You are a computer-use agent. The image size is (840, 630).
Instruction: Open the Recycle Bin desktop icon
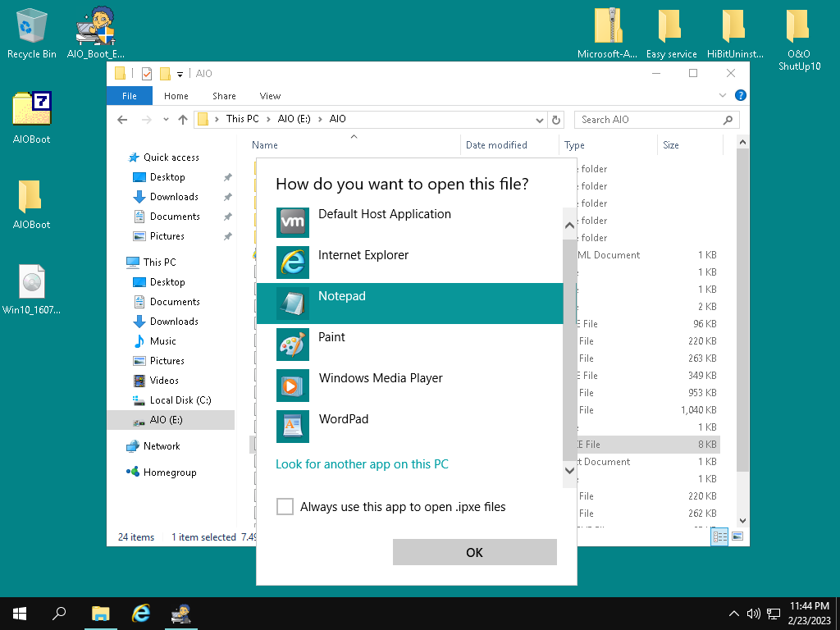pyautogui.click(x=31, y=34)
